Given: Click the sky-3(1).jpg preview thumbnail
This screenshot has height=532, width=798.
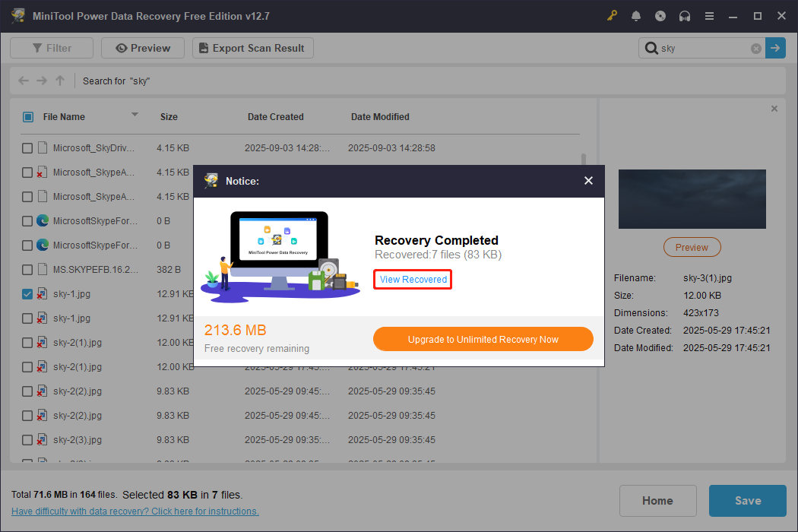Looking at the screenshot, I should [692, 199].
